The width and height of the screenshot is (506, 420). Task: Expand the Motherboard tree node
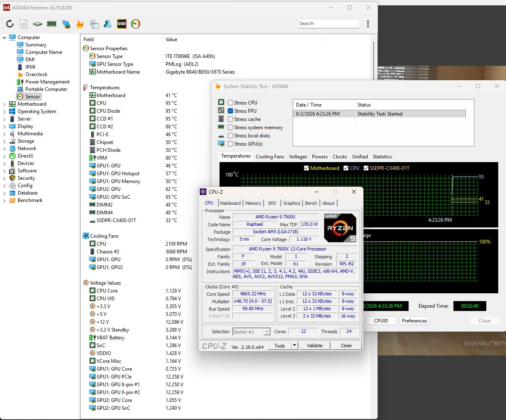5,104
